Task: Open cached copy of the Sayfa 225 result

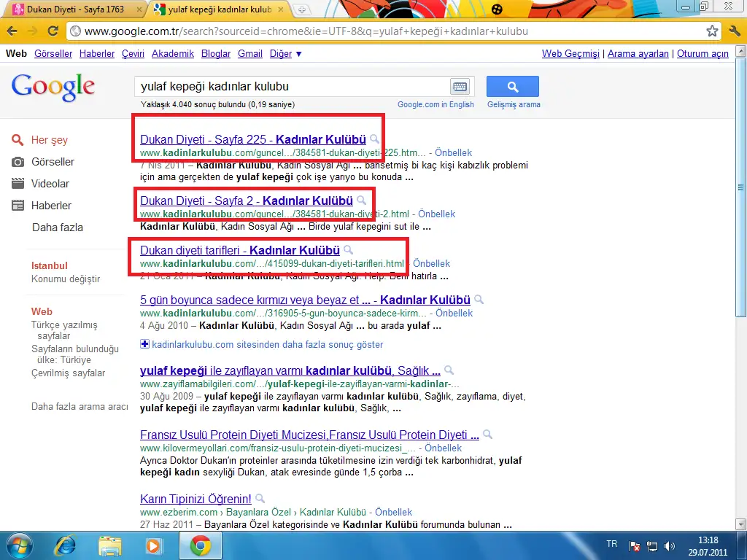Action: [454, 153]
